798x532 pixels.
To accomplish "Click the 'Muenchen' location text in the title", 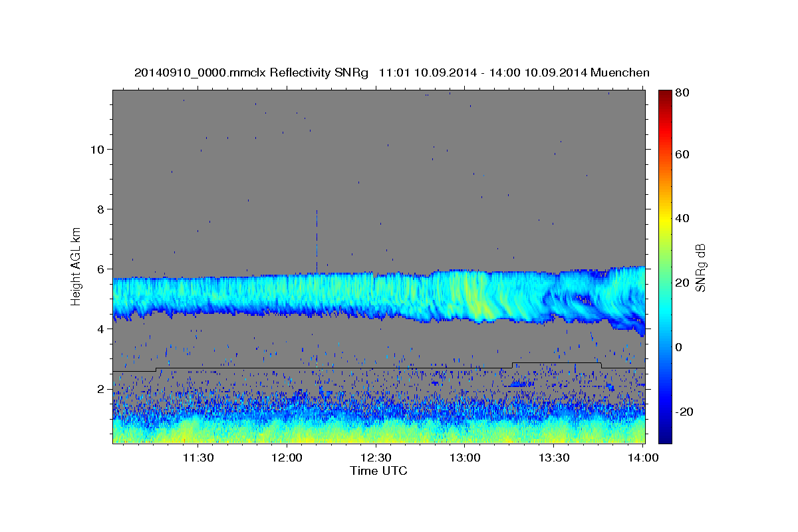I will [x=620, y=72].
